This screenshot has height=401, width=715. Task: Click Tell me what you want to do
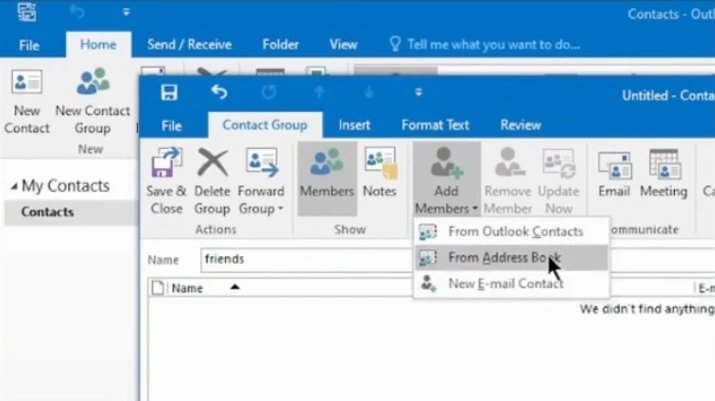[484, 45]
